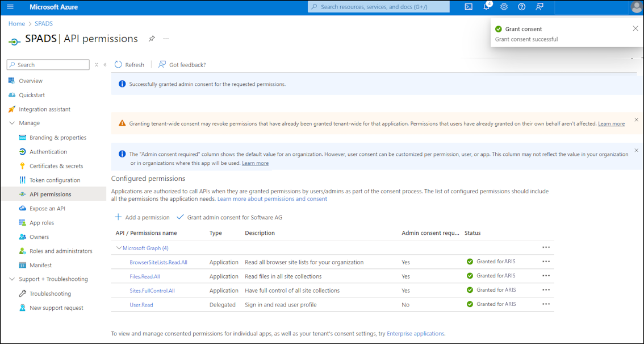Open ellipsis menu for Microsoft Graph row

546,247
